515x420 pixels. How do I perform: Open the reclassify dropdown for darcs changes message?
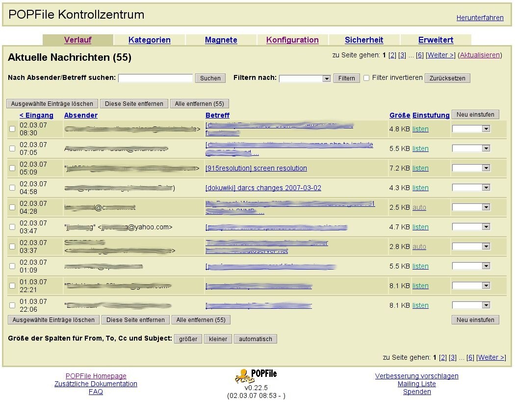[x=471, y=188]
